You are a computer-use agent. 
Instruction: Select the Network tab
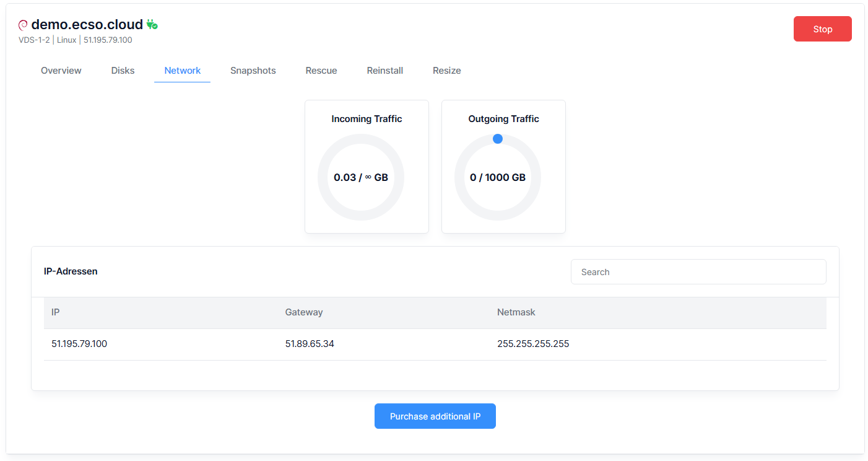[182, 71]
